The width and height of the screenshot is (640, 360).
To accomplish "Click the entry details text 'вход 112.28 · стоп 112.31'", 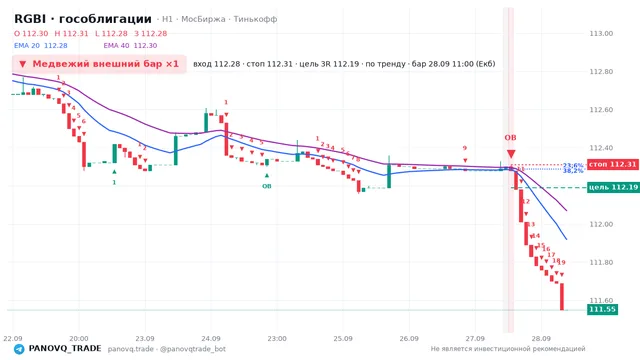I will [x=243, y=64].
